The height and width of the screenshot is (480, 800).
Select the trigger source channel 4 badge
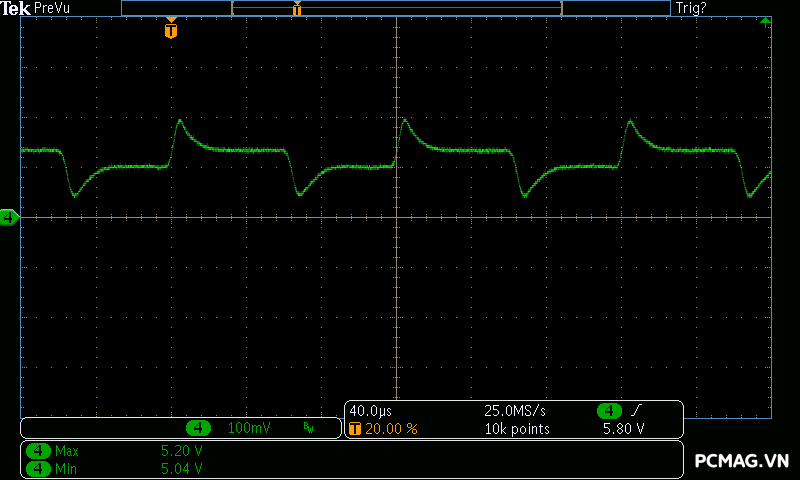609,411
